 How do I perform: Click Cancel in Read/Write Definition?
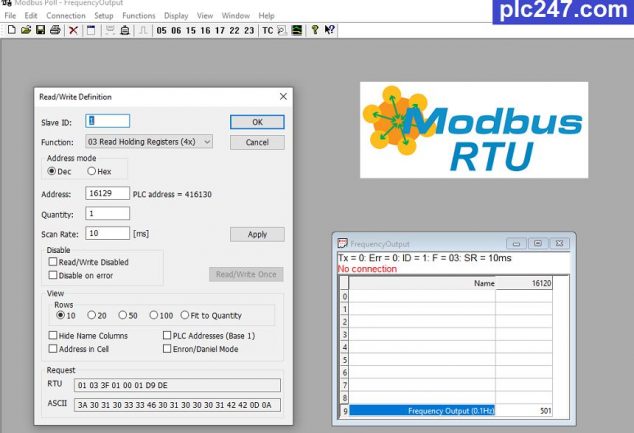point(257,142)
